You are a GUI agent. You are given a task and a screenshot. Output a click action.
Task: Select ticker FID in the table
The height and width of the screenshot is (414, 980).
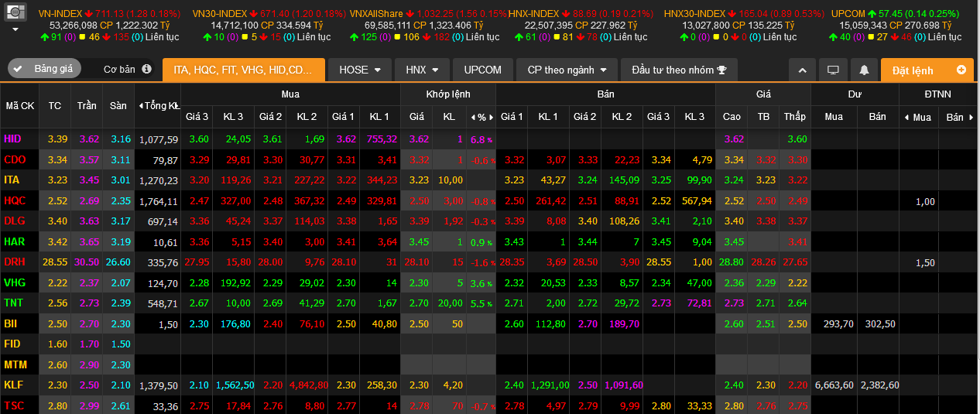pos(12,344)
